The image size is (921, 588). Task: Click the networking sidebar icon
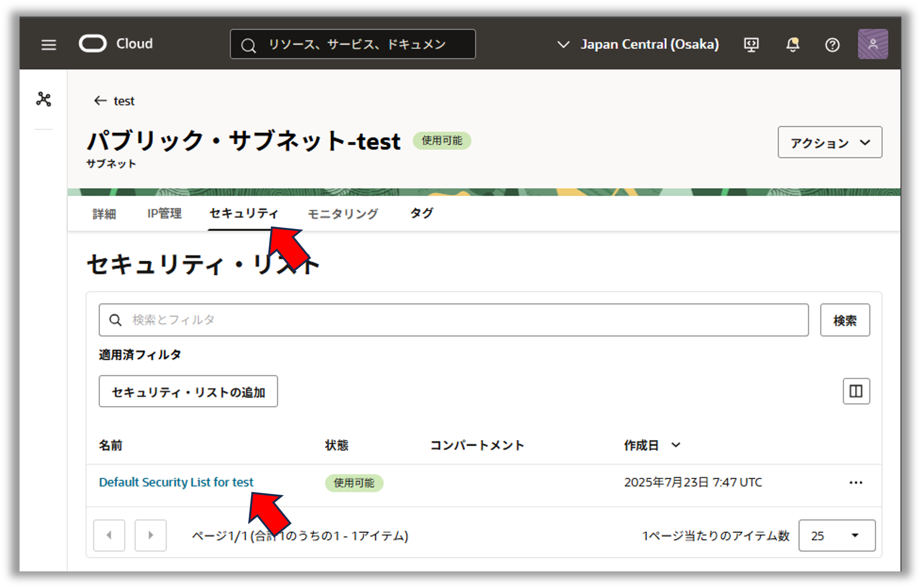pyautogui.click(x=44, y=99)
